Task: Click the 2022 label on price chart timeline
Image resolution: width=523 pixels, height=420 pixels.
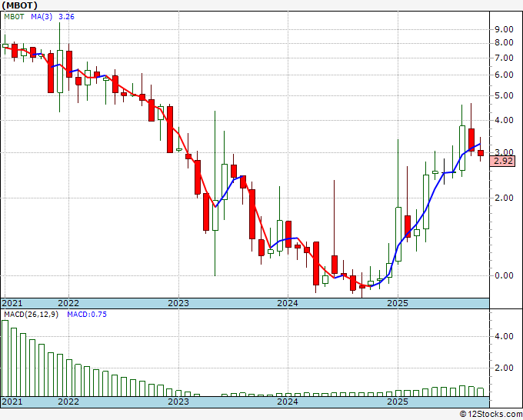Action: click(68, 303)
